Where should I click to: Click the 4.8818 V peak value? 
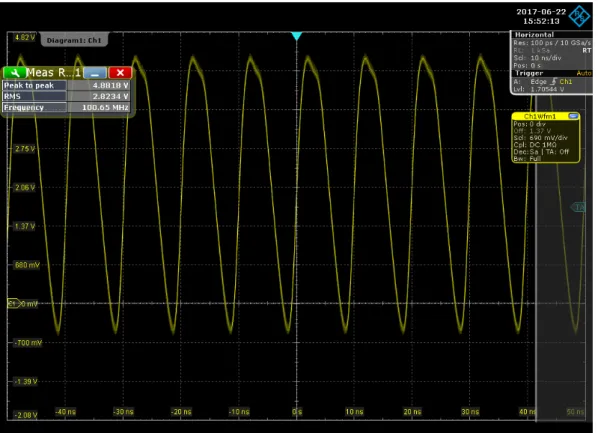coord(111,85)
